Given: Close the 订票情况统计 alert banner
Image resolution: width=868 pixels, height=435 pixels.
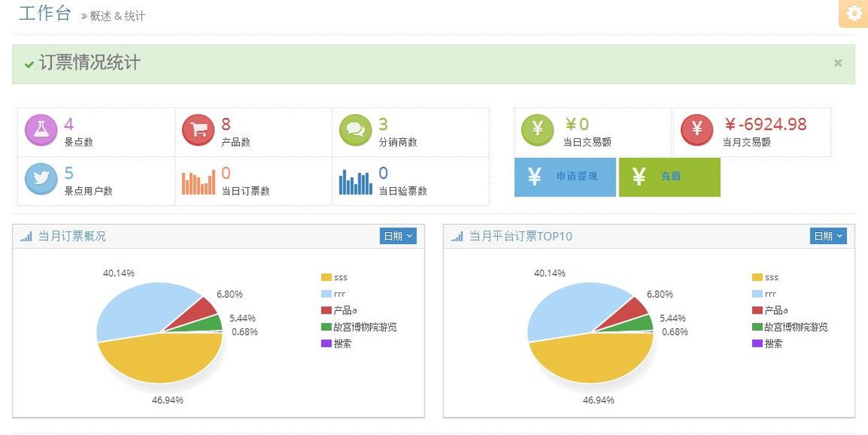Looking at the screenshot, I should (838, 63).
